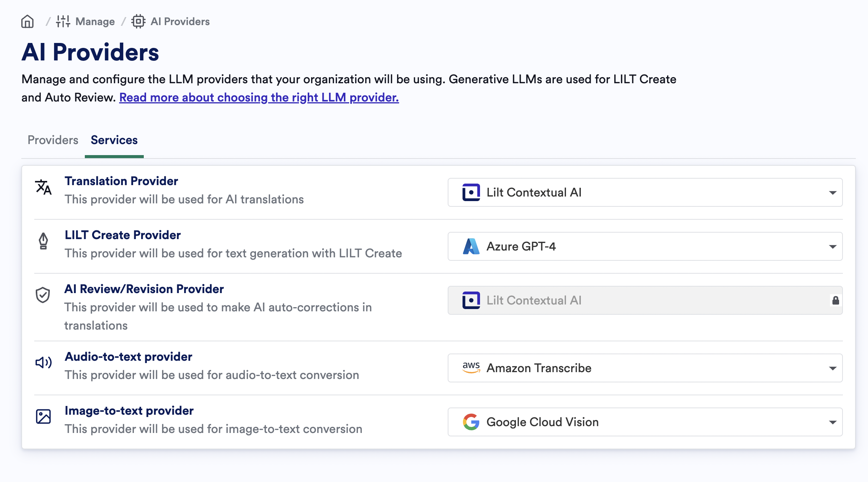Open the LILT Create Provider dropdown arrow

pyautogui.click(x=833, y=247)
